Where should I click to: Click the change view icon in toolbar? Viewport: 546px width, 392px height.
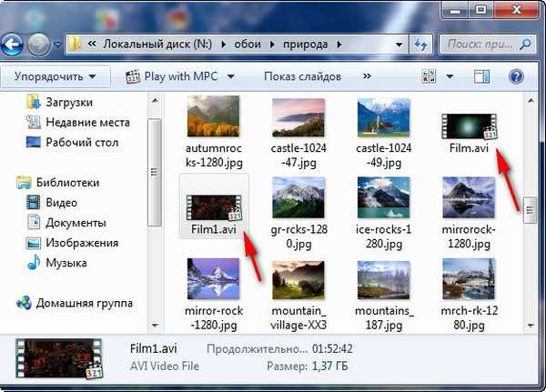(x=429, y=76)
